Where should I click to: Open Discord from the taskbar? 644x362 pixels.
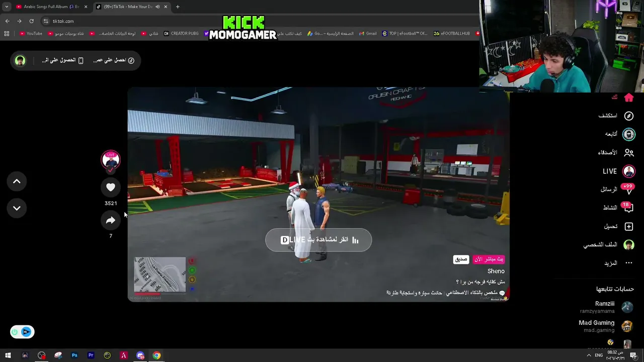coord(140,355)
